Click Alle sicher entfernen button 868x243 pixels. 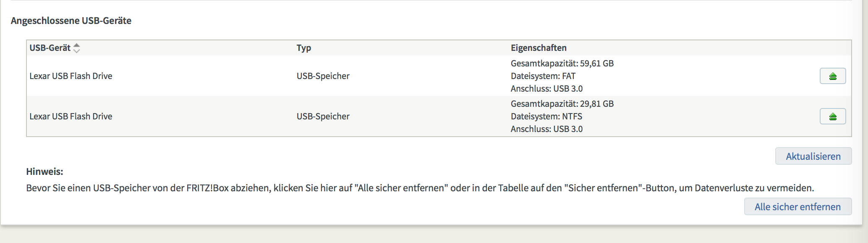click(797, 207)
